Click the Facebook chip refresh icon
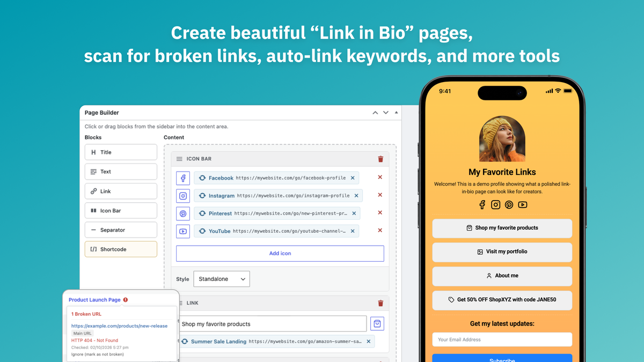Image resolution: width=644 pixels, height=362 pixels. (x=202, y=178)
